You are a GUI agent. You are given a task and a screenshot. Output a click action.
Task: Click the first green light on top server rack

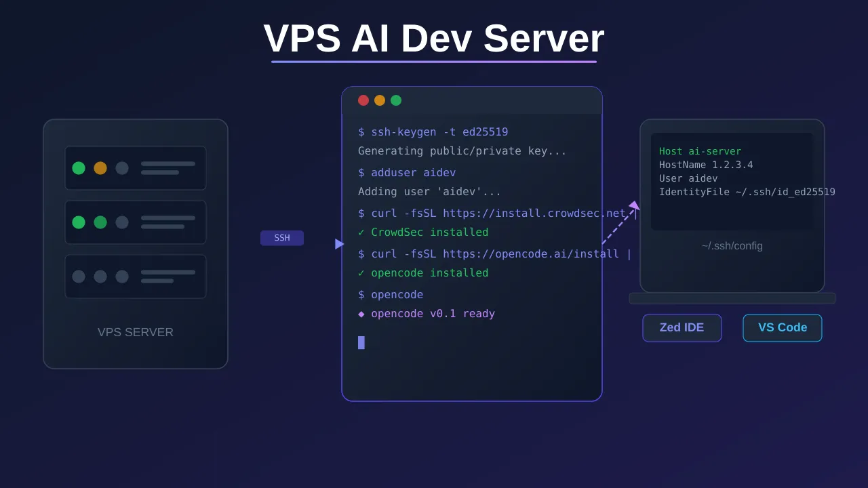click(79, 168)
